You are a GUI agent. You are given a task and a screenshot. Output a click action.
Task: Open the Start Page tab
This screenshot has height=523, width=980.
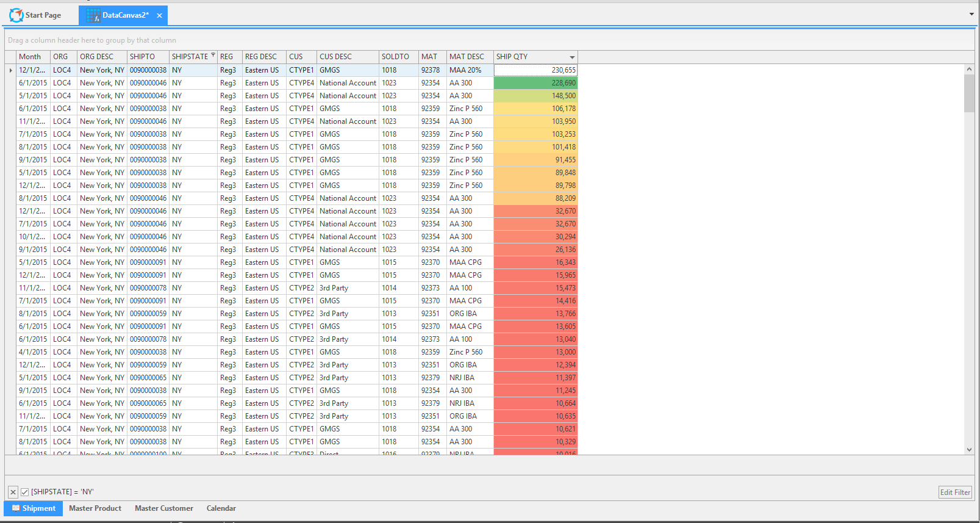click(x=36, y=15)
